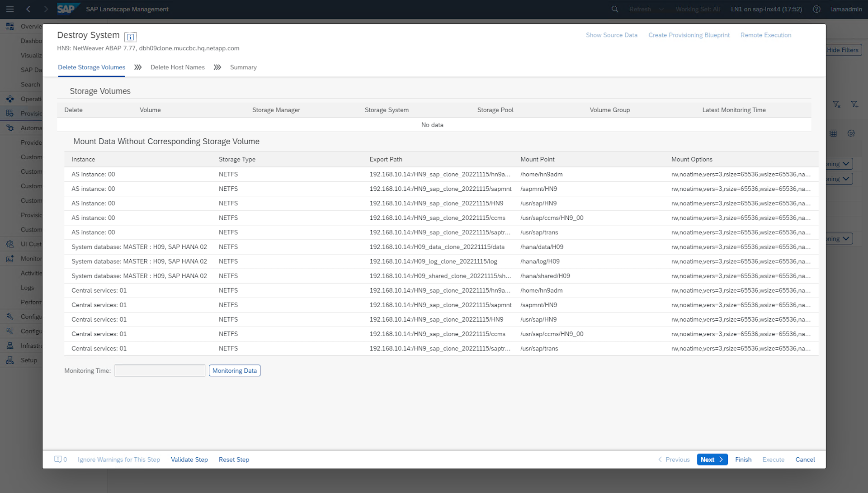Click the back navigation arrow
This screenshot has width=868, height=493.
[x=28, y=9]
